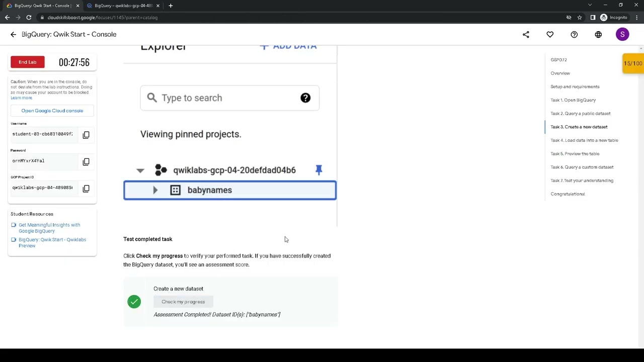Screen dimensions: 644x362
Task: Open the language globe icon
Action: click(x=598, y=34)
